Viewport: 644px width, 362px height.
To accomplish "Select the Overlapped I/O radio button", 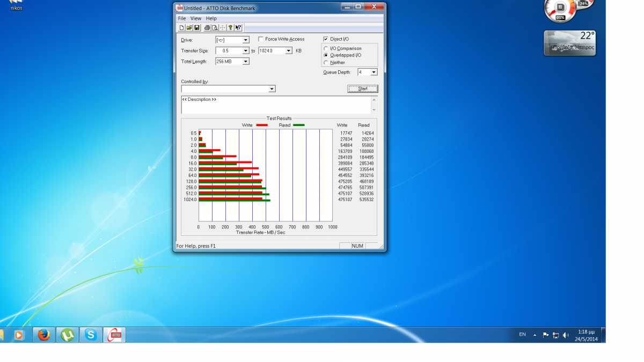I will click(x=326, y=55).
